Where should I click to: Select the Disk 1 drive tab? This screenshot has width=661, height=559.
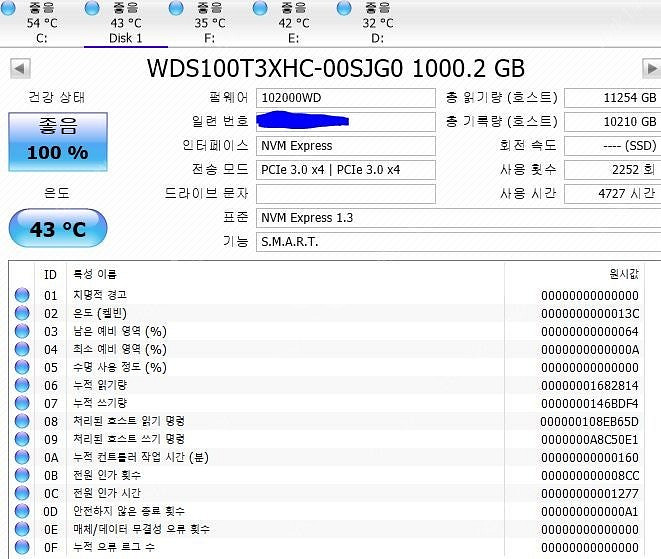[126, 23]
